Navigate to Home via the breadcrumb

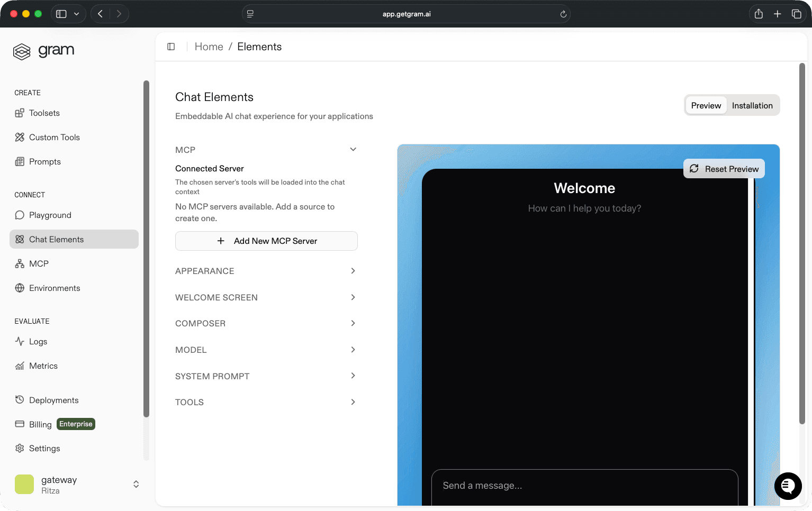coord(209,47)
